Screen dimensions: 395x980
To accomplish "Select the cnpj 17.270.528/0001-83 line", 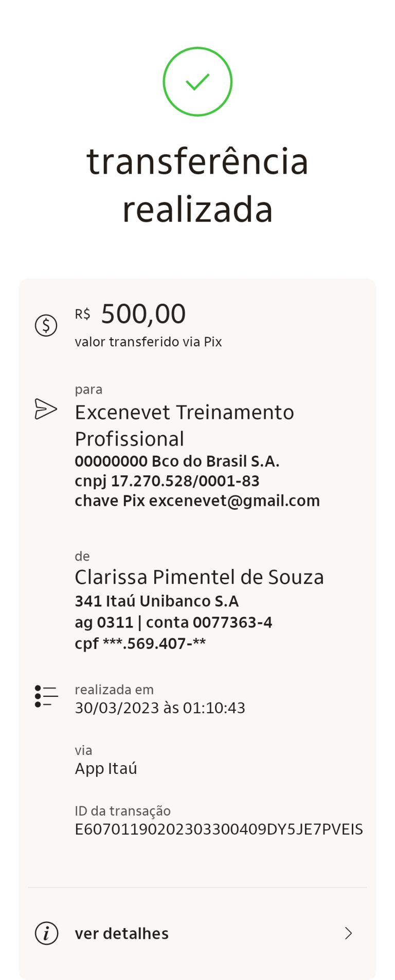I will point(167,481).
